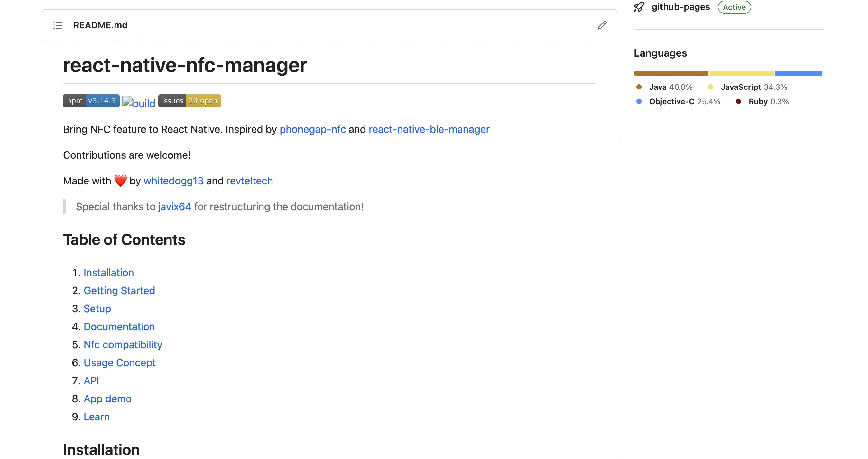Select JavaScript 34.3% language entry

tap(747, 87)
